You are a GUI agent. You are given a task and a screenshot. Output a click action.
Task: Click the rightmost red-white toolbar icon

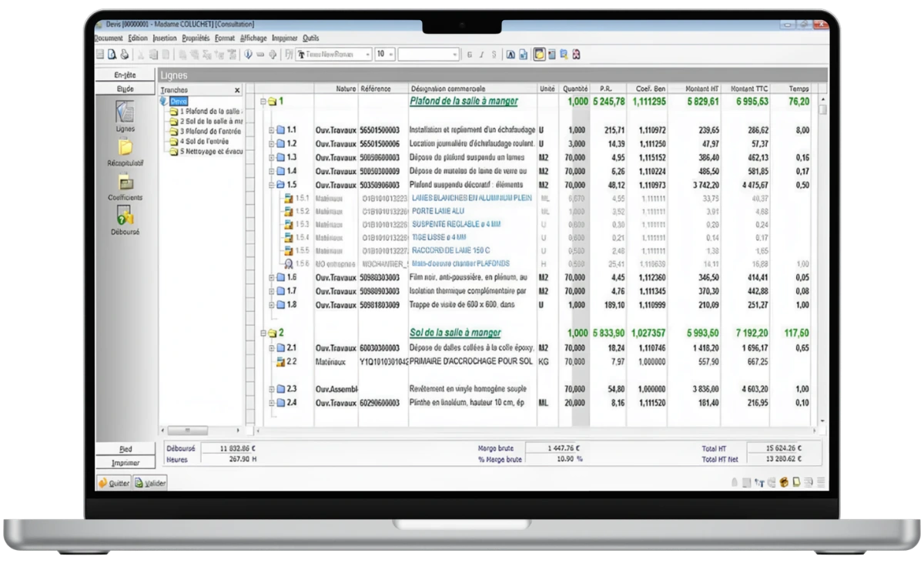576,55
